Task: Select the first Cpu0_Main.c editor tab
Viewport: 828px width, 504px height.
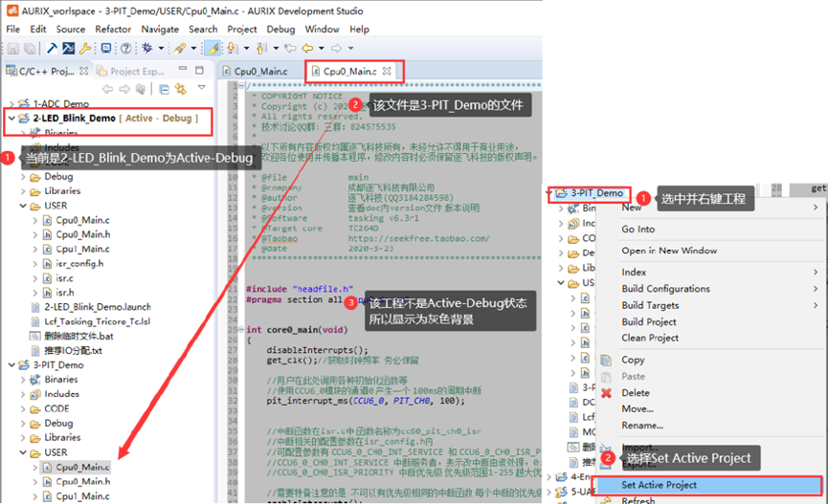Action: pos(256,71)
